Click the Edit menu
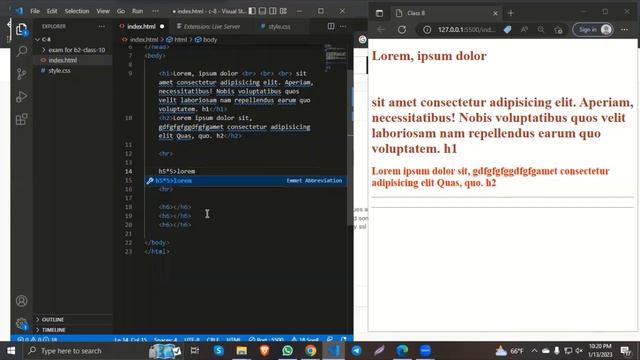The height and width of the screenshot is (360, 640). pos(52,11)
